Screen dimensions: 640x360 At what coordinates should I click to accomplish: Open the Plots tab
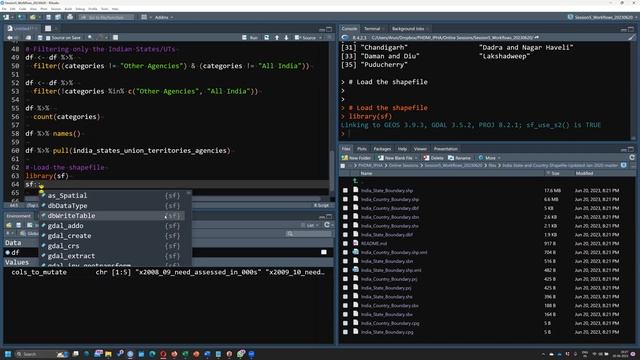coord(362,149)
